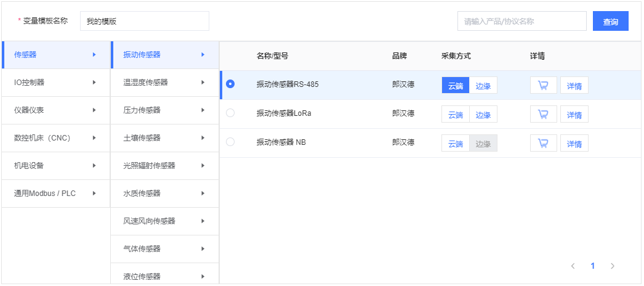
Task: Open 详情 for 振动传感器LoRa
Action: 574,115
